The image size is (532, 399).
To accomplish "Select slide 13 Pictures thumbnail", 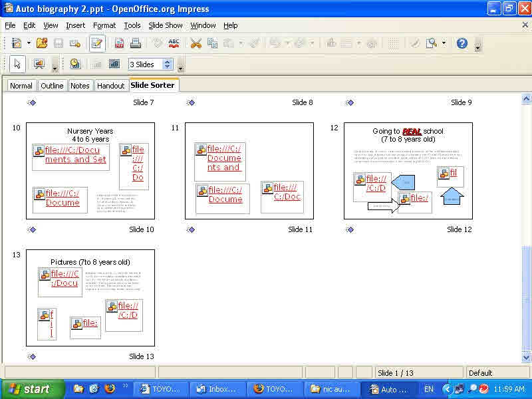I will (90, 297).
